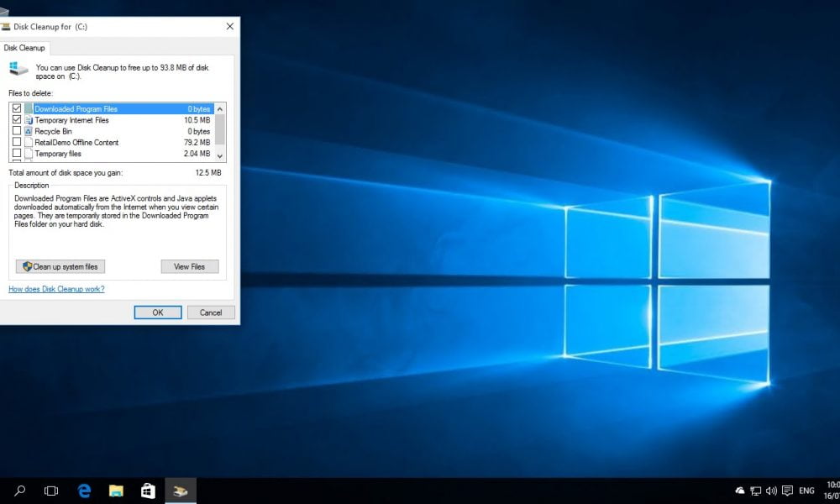840x504 pixels.
Task: Open Microsoft Edge from the taskbar
Action: pyautogui.click(x=83, y=490)
